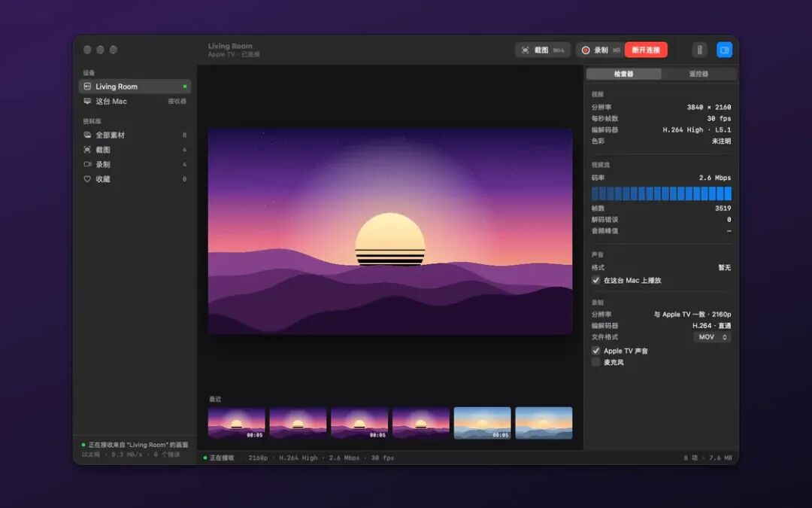Click the blue bitrate bar graph
This screenshot has height=508, width=812.
pos(662,193)
